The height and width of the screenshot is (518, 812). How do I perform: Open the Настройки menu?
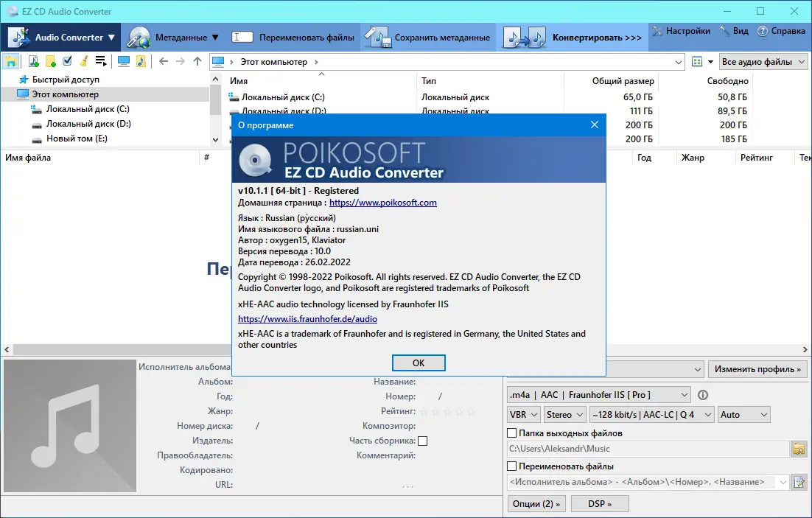pyautogui.click(x=682, y=31)
